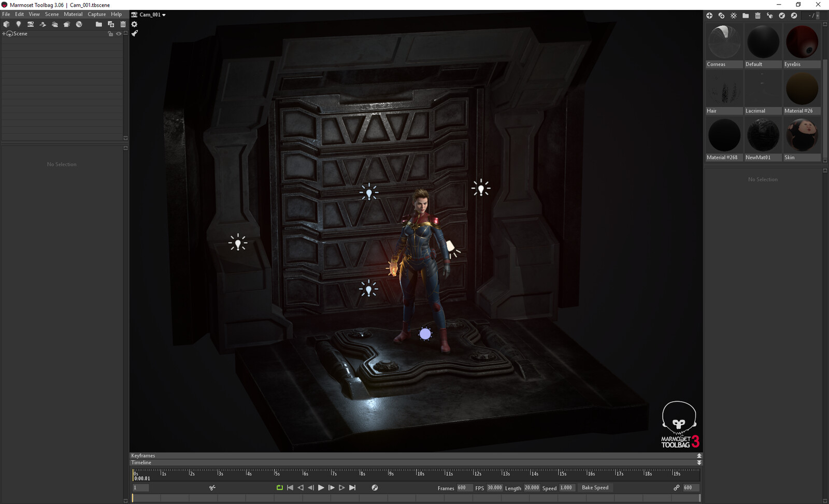Collapse the Timeline panel
The height and width of the screenshot is (504, 829).
pyautogui.click(x=699, y=463)
